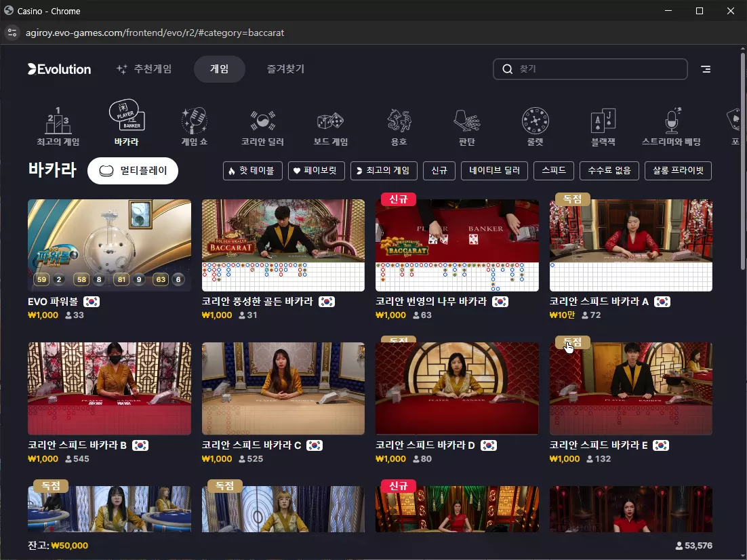Viewport: 747px width, 560px height.
Task: Open the EVO 파워볼 game thumbnail
Action: (x=110, y=245)
